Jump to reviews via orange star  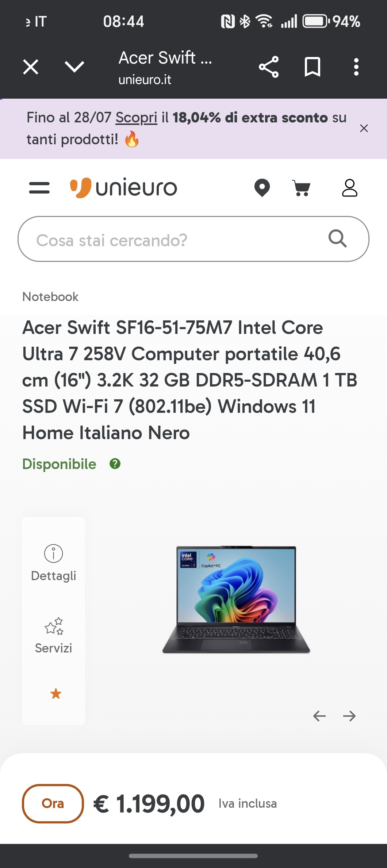[56, 693]
